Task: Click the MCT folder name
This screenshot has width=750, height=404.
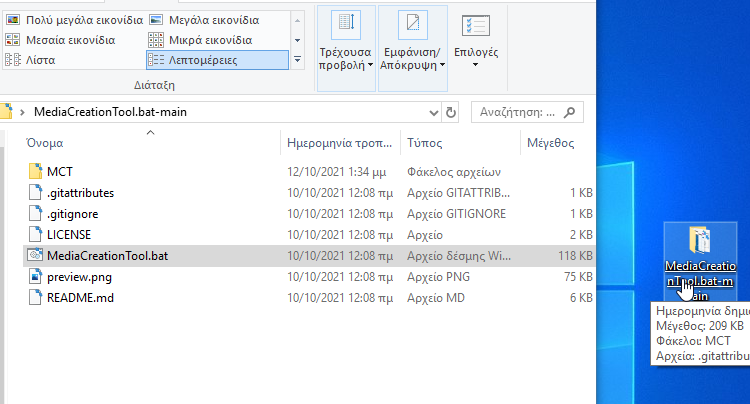Action: tap(60, 172)
